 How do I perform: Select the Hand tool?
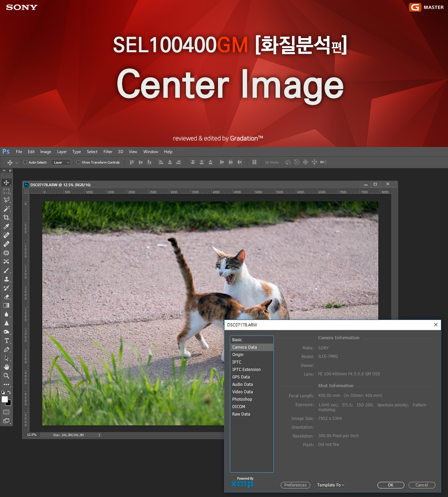click(x=6, y=367)
